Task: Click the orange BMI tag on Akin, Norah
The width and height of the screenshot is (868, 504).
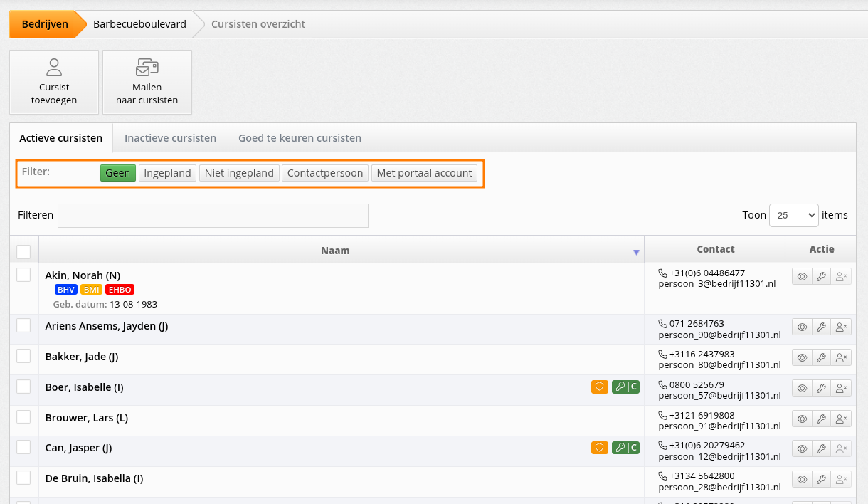Action: point(91,290)
